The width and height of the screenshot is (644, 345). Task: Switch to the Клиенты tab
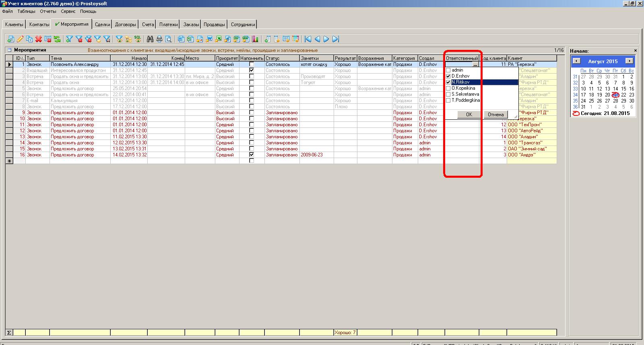pyautogui.click(x=14, y=25)
